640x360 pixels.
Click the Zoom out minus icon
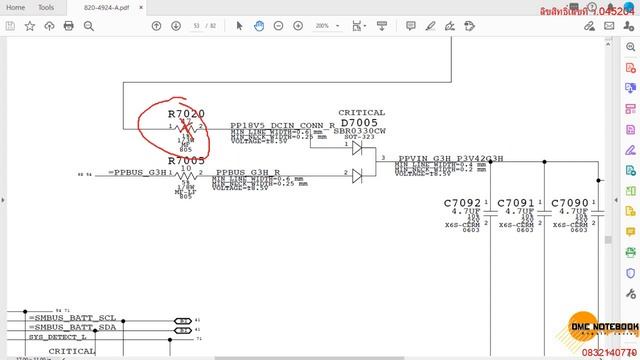pos(278,26)
